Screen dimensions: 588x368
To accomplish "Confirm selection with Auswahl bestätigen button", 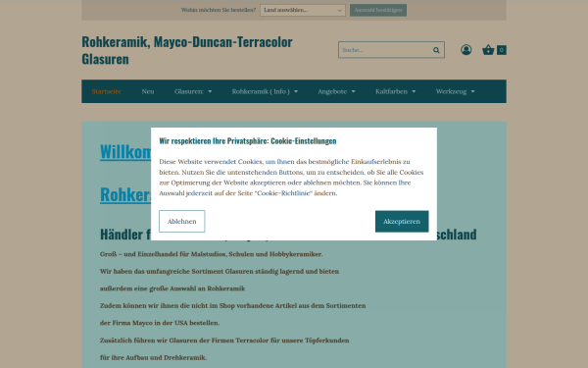I will tap(378, 10).
